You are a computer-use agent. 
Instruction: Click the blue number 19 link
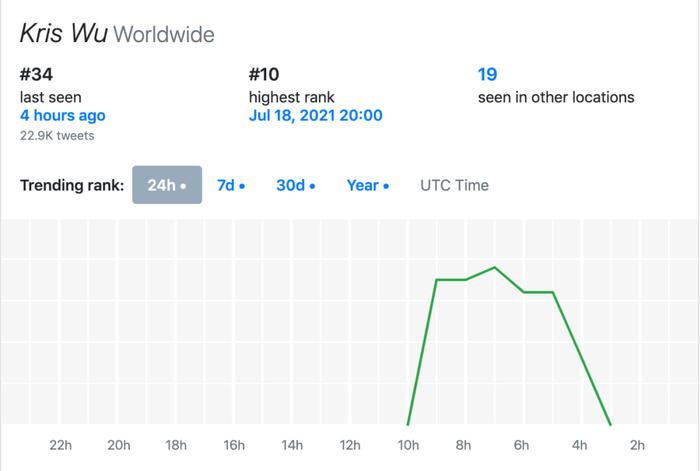487,74
